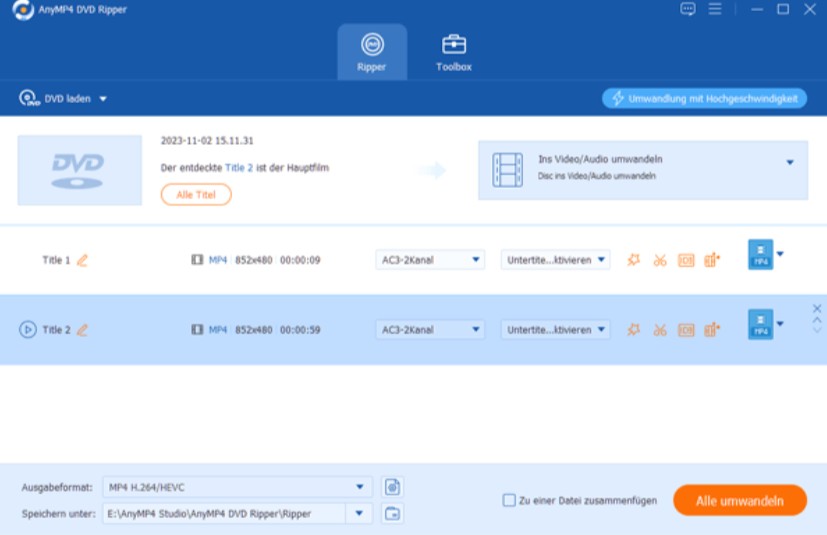Click the Alle umwandeln button
This screenshot has width=827, height=535.
click(x=739, y=501)
